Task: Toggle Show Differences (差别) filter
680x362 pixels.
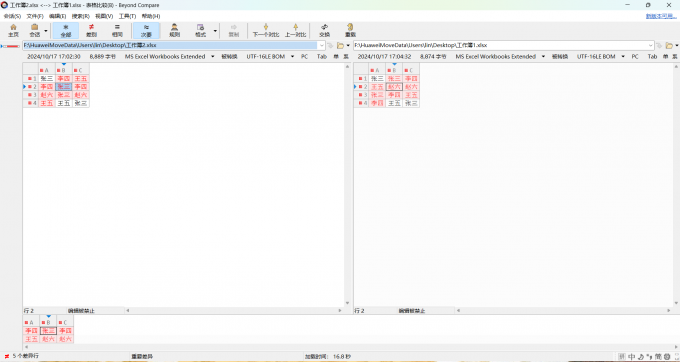Action: pyautogui.click(x=92, y=30)
